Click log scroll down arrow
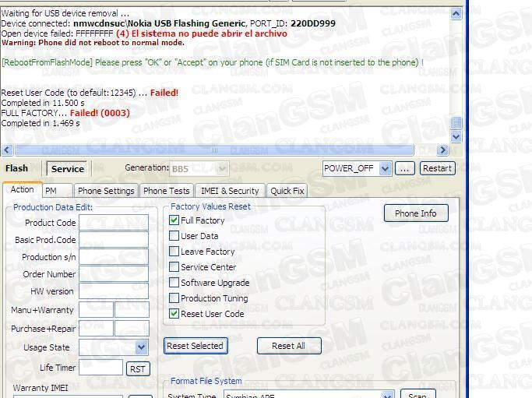The height and width of the screenshot is (398, 532). tap(456, 136)
